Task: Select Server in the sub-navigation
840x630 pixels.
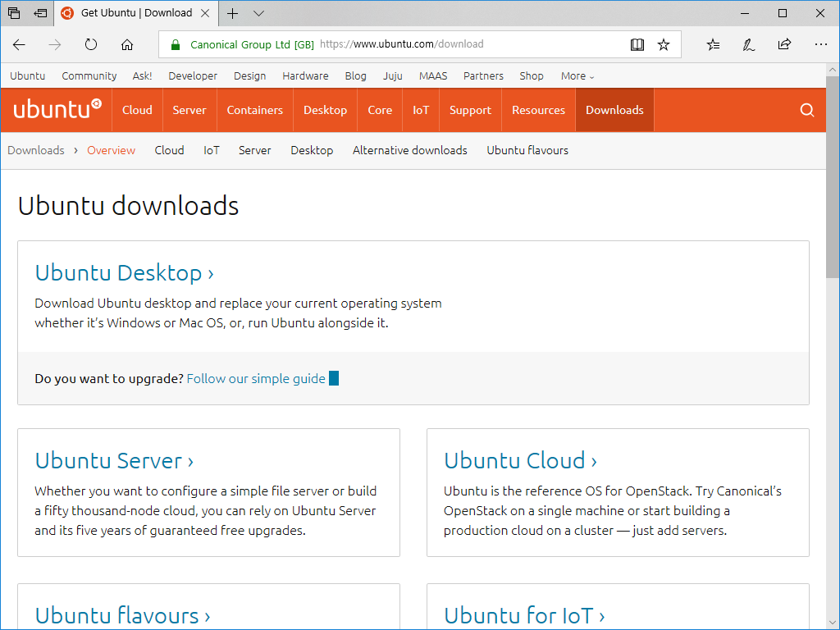Action: tap(255, 151)
